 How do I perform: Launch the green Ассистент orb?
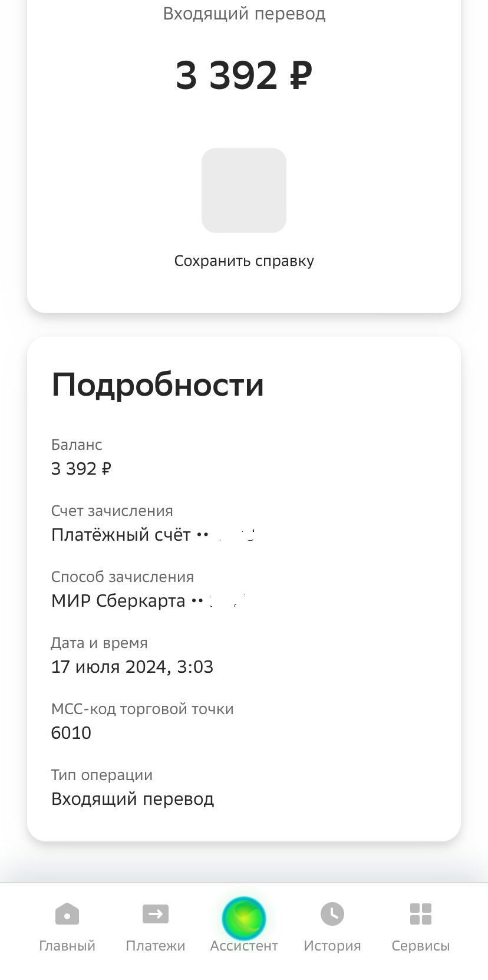click(x=244, y=918)
